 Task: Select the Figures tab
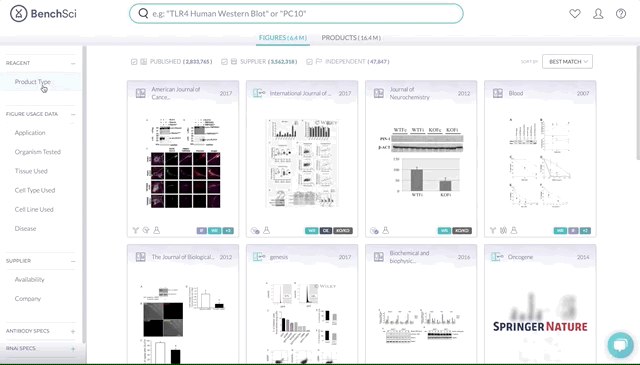click(283, 38)
